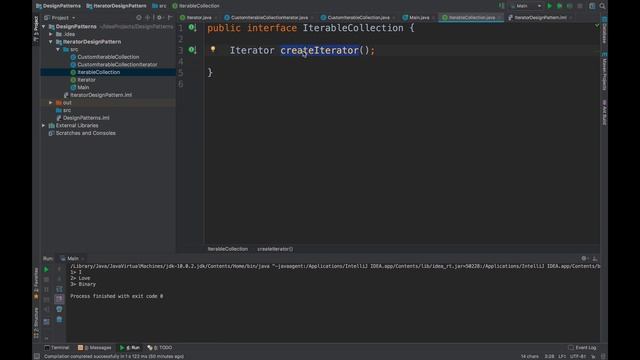Open Main run configuration dropdown

click(526, 6)
